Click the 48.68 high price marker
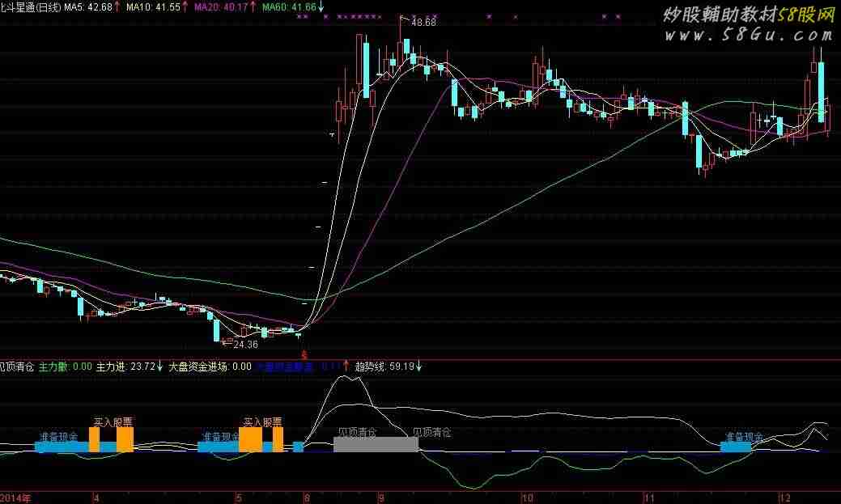 pos(423,23)
